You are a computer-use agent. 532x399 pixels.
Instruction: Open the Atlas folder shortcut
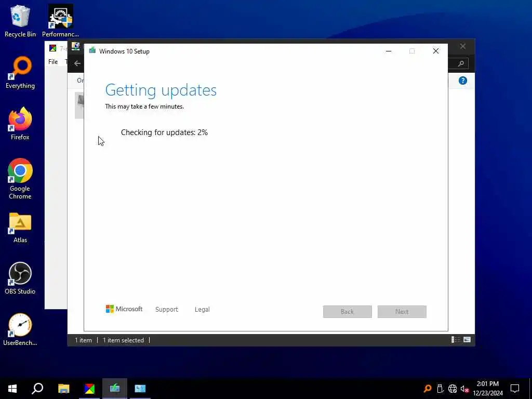pos(20,228)
